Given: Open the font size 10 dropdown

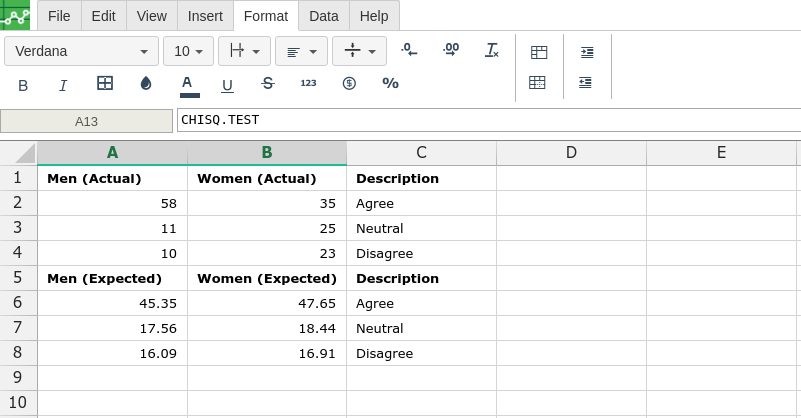Looking at the screenshot, I should click(188, 51).
